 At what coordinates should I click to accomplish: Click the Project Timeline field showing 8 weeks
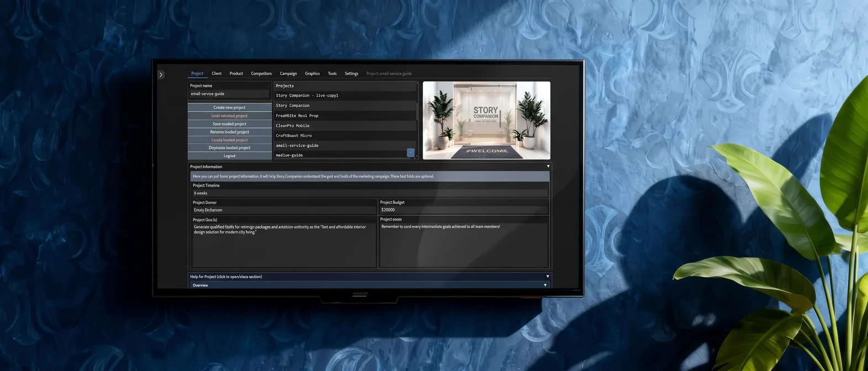coord(370,193)
